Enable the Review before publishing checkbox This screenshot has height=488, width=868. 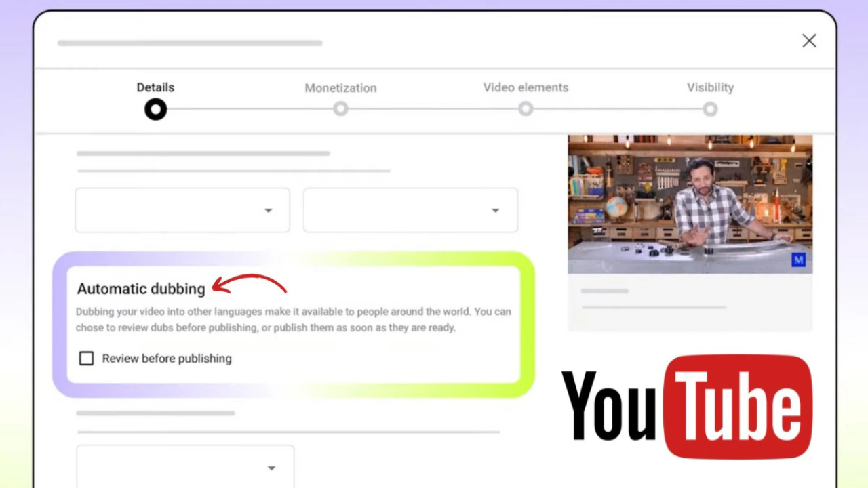tap(86, 359)
